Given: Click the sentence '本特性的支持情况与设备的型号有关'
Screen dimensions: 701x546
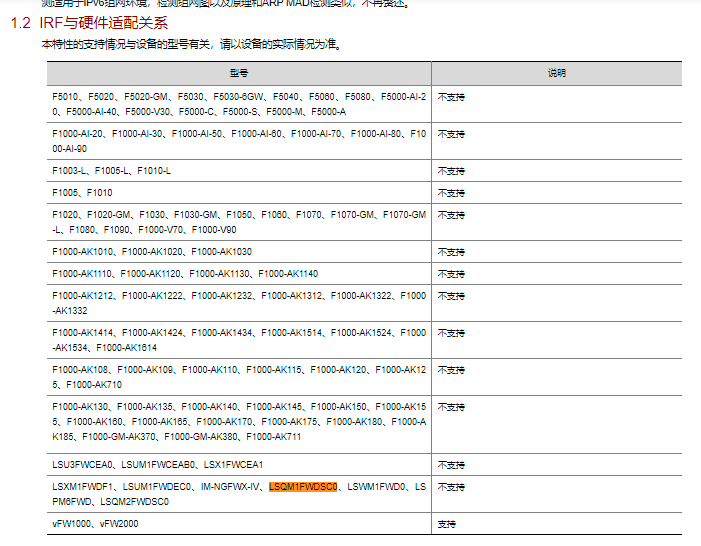Looking at the screenshot, I should (125, 44).
